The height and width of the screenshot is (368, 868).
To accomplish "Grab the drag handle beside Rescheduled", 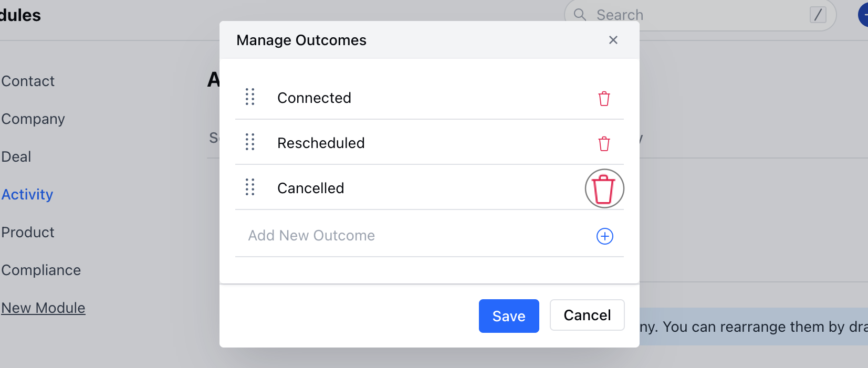I will point(250,142).
